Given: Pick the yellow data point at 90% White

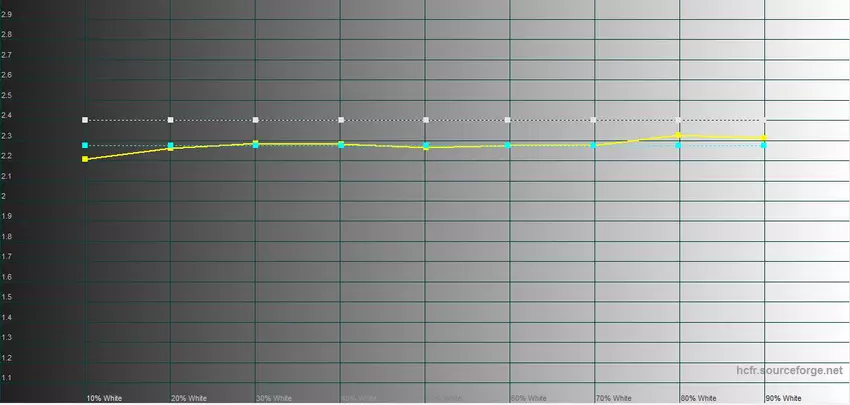Looking at the screenshot, I should (764, 137).
